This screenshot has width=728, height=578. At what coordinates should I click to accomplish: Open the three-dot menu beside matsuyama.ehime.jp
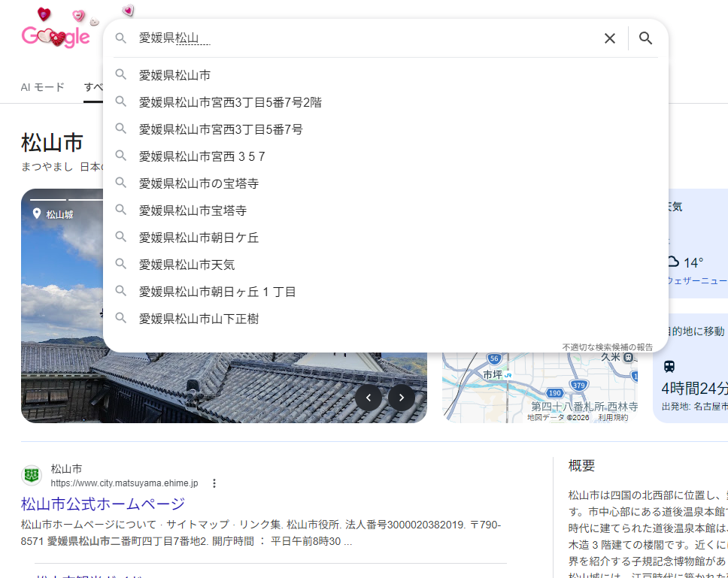pyautogui.click(x=214, y=483)
